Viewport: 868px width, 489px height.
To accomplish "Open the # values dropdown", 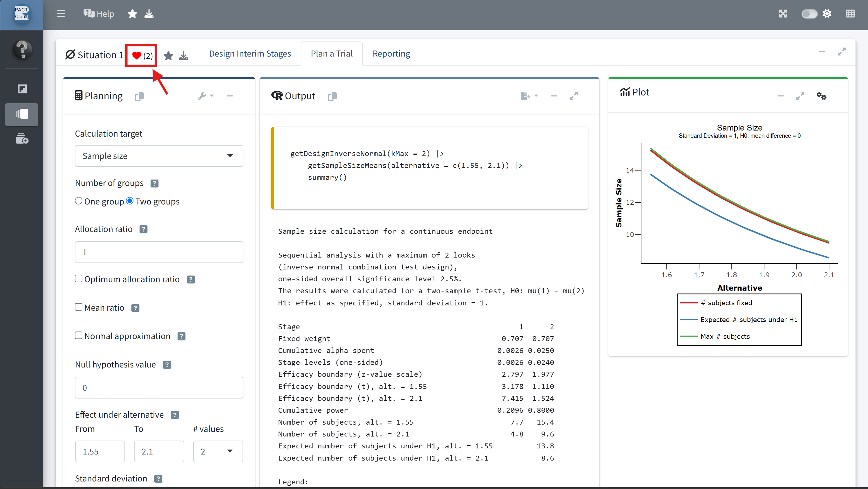I will (x=218, y=452).
